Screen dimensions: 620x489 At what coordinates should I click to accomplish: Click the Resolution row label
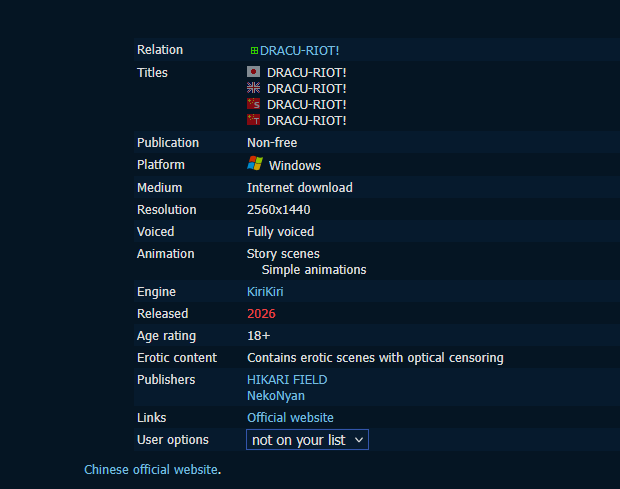pos(167,210)
